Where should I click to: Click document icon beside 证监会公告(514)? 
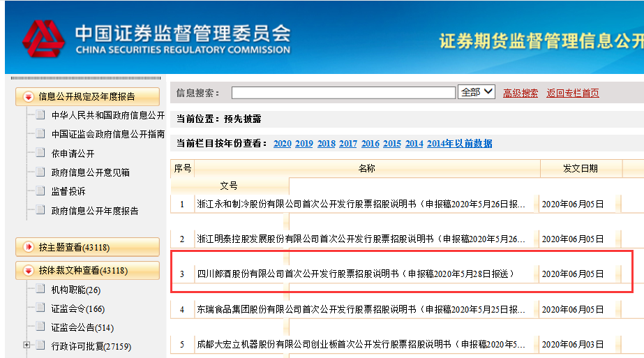click(x=40, y=327)
